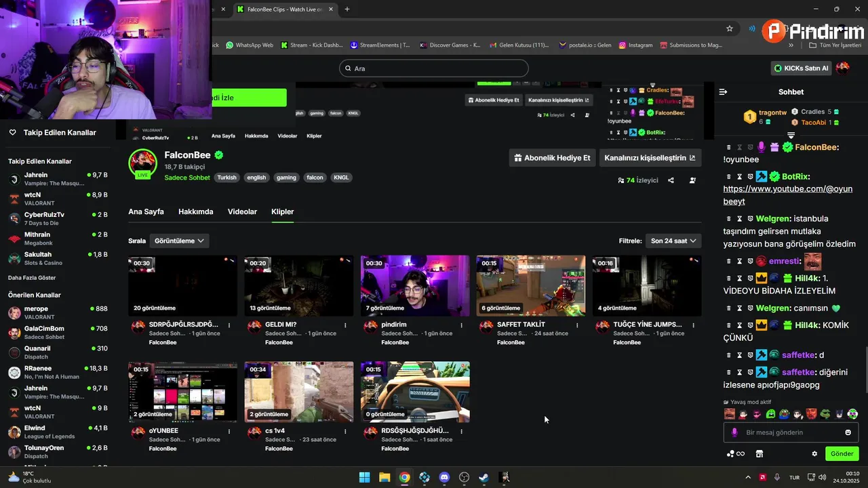Expand pinned chat area arrow under leaderboard
Image resolution: width=868 pixels, height=488 pixels.
(x=791, y=136)
